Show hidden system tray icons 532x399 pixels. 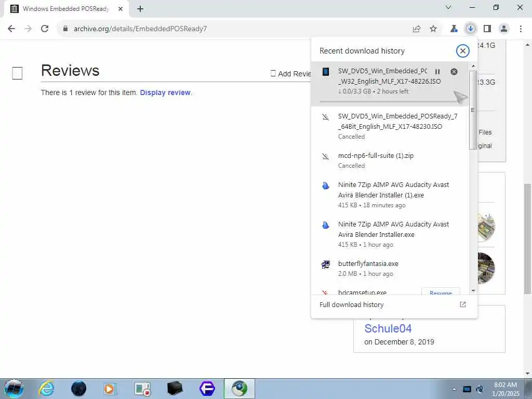point(454,389)
